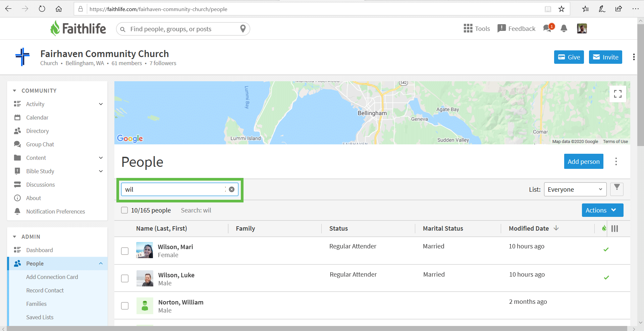Click the column chooser icon
Viewport: 644px width, 331px height.
point(614,229)
